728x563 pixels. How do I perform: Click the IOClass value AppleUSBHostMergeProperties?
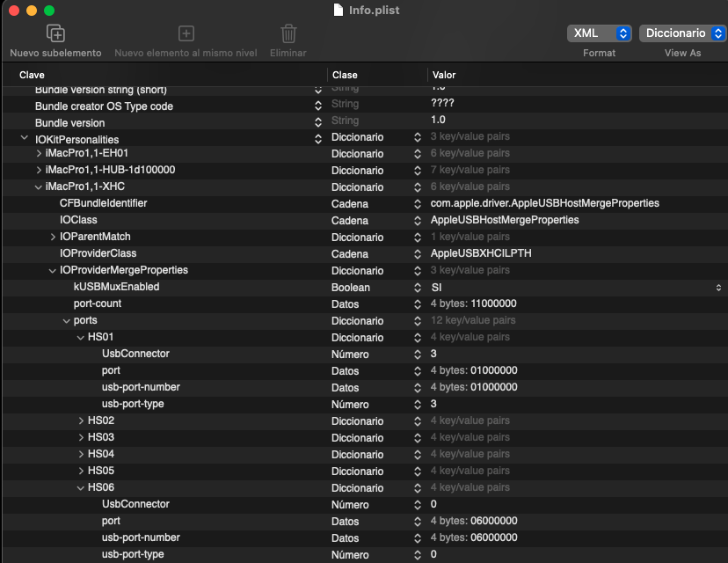coord(505,220)
